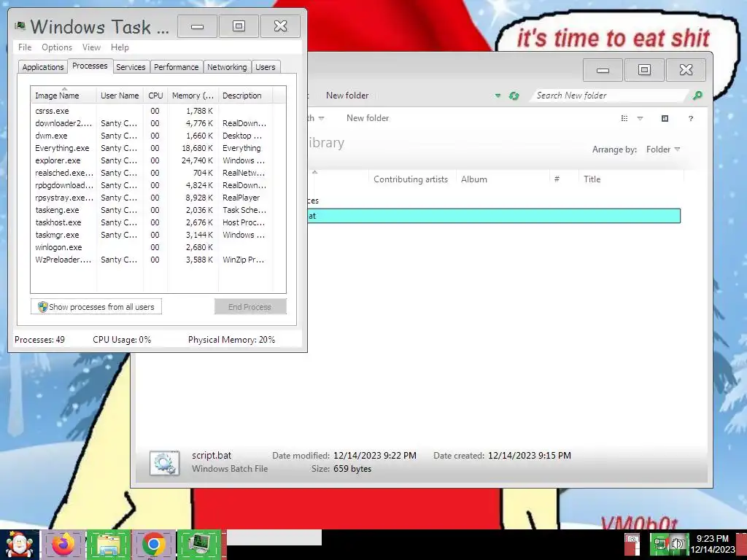Switch to the Services tab

tap(131, 67)
